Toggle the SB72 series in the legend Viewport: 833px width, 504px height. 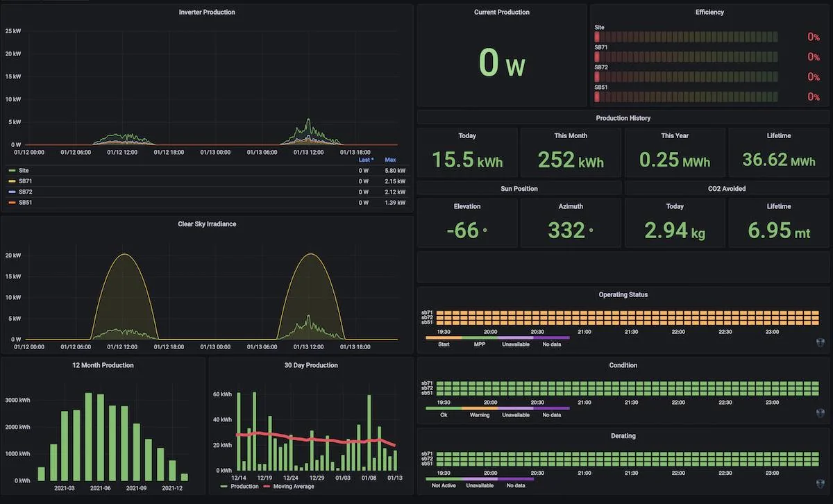click(26, 192)
